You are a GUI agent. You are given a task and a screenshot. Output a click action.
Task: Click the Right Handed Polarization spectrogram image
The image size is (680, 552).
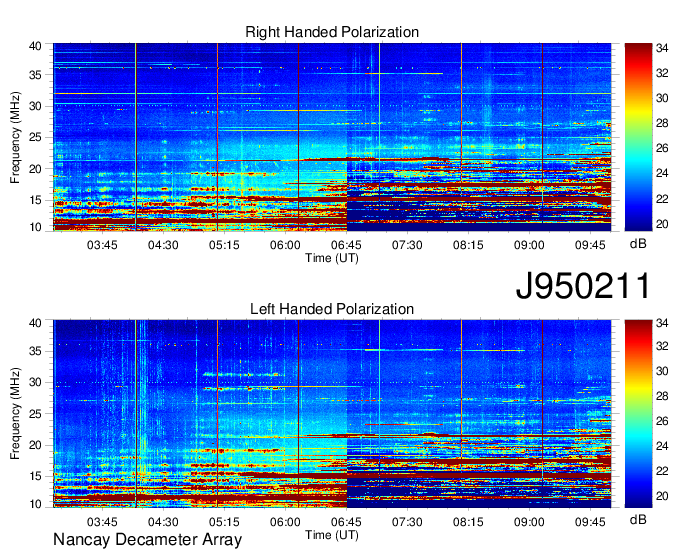(x=332, y=137)
